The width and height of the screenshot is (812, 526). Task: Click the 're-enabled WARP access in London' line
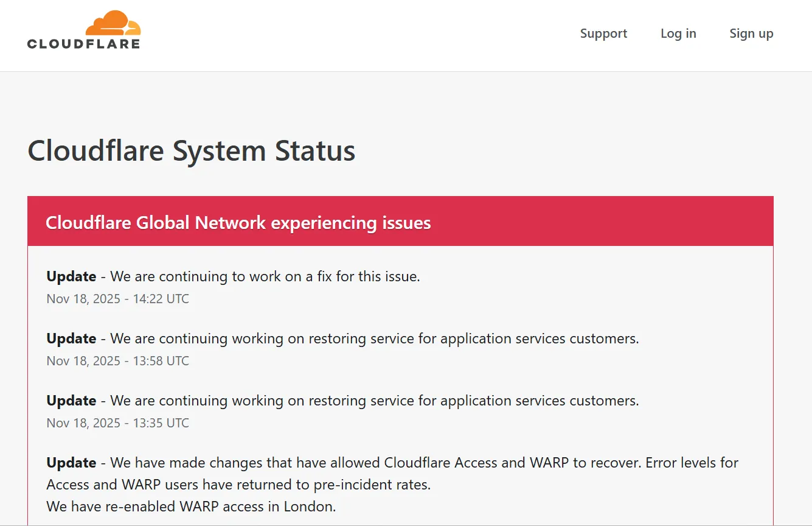click(191, 507)
